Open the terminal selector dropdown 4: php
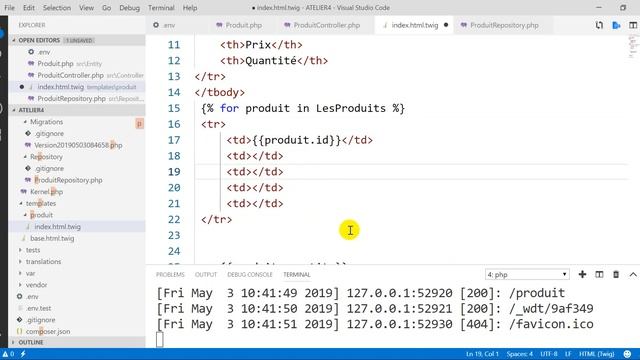The image size is (640, 360). pos(527,275)
